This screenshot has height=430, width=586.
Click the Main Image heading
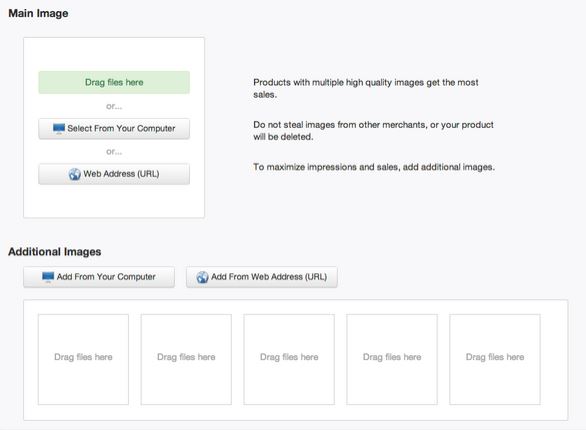coord(38,13)
